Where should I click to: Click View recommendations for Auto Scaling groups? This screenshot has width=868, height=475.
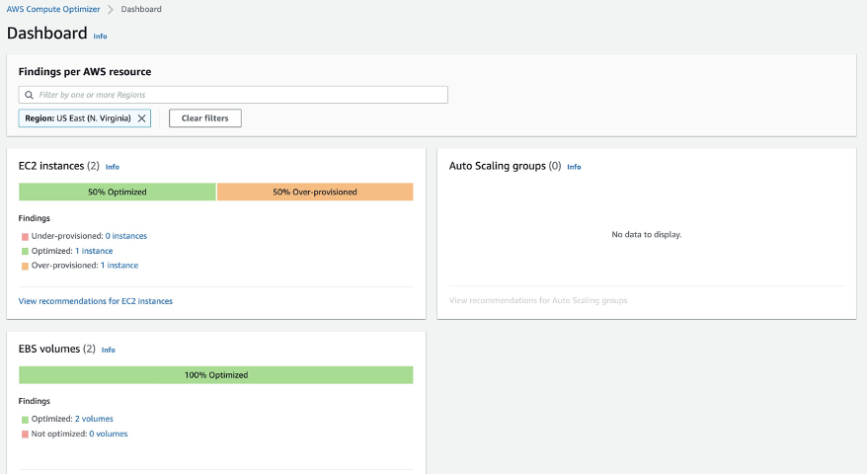(538, 300)
